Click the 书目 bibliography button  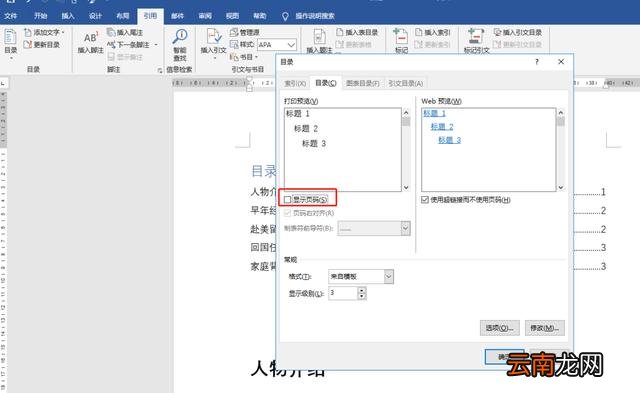point(244,57)
